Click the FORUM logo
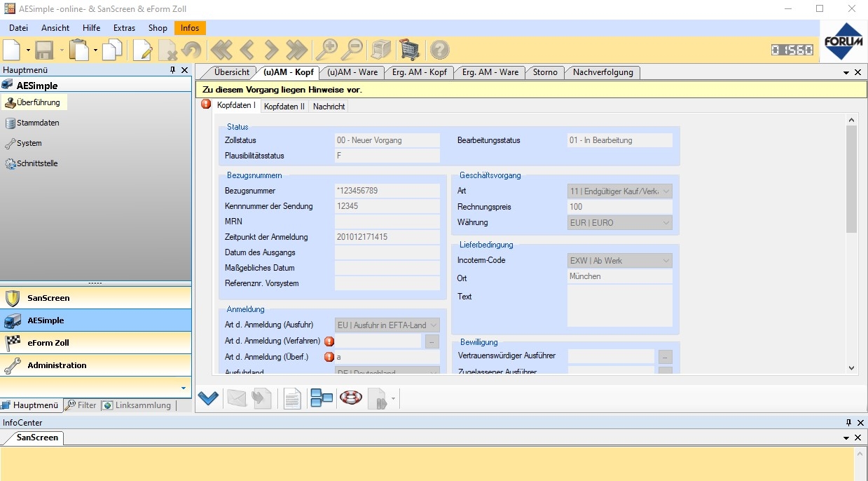The height and width of the screenshot is (481, 868). 843,41
